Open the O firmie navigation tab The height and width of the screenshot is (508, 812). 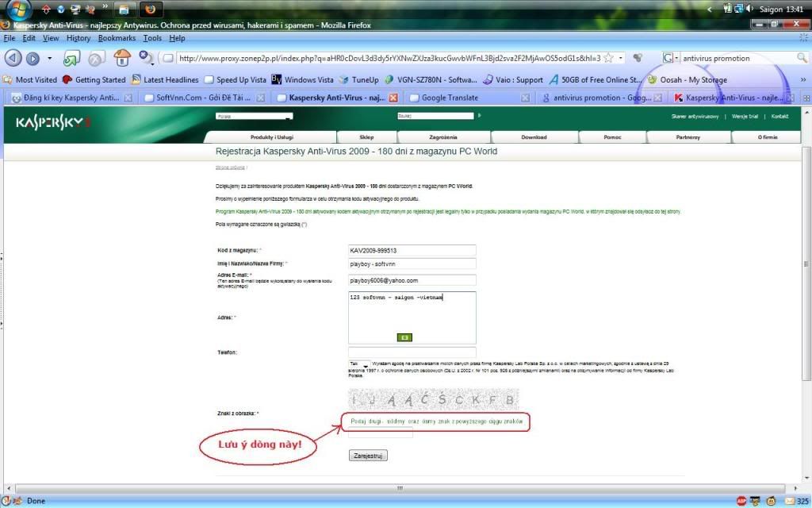coord(768,137)
